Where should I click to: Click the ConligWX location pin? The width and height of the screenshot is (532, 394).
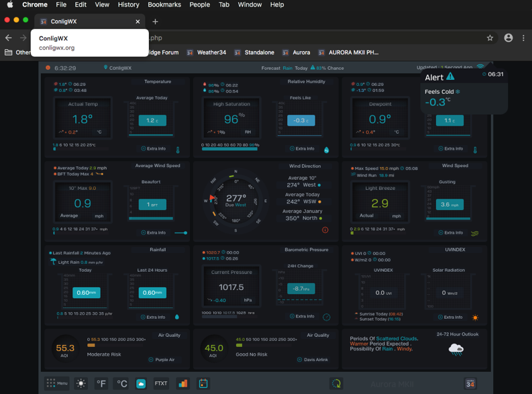tap(105, 68)
